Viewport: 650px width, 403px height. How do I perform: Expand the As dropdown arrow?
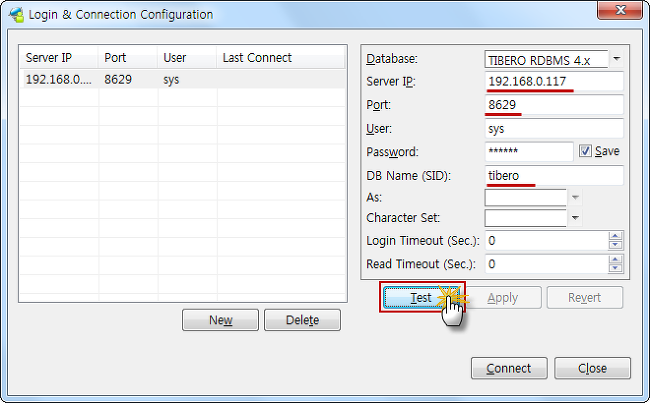point(575,197)
